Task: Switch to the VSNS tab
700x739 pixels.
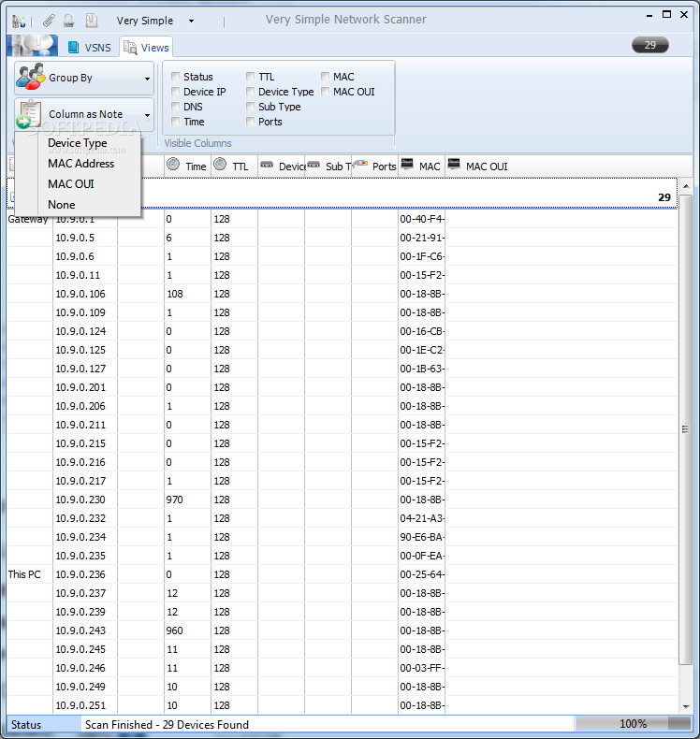Action: [x=90, y=48]
